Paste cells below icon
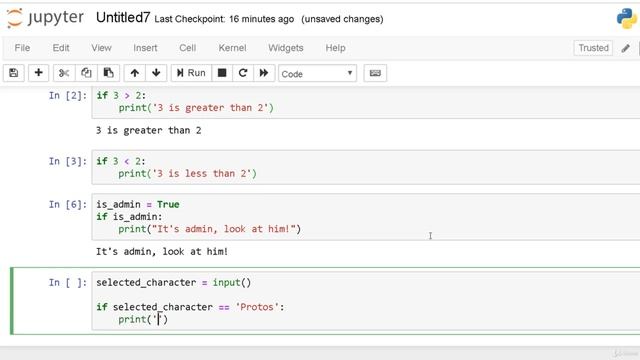The height and width of the screenshot is (360, 640). pos(108,73)
